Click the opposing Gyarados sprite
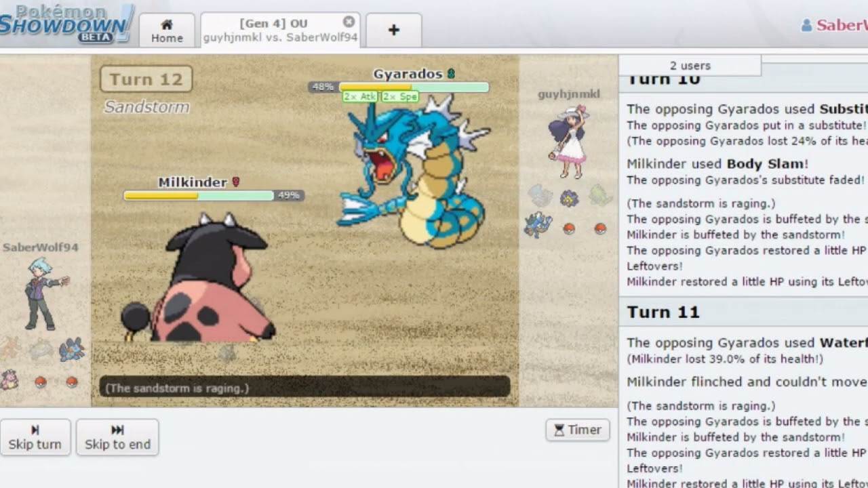The image size is (868, 488). [414, 173]
